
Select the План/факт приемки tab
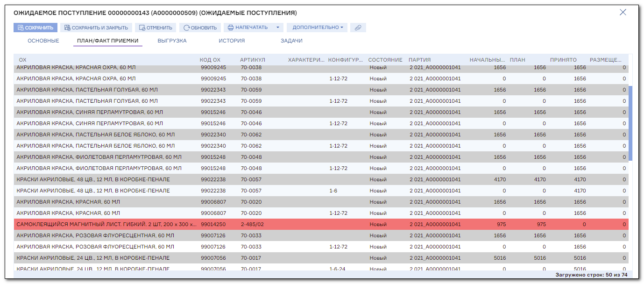tap(107, 41)
